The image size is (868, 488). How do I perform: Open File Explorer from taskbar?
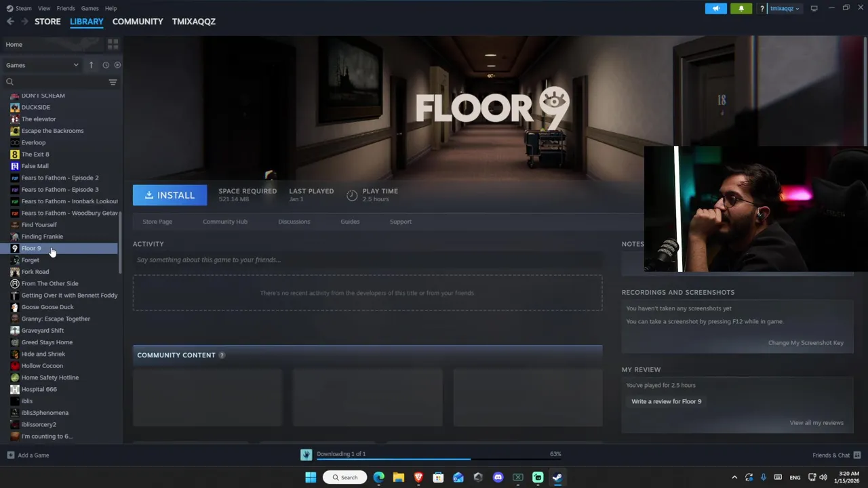click(x=399, y=477)
